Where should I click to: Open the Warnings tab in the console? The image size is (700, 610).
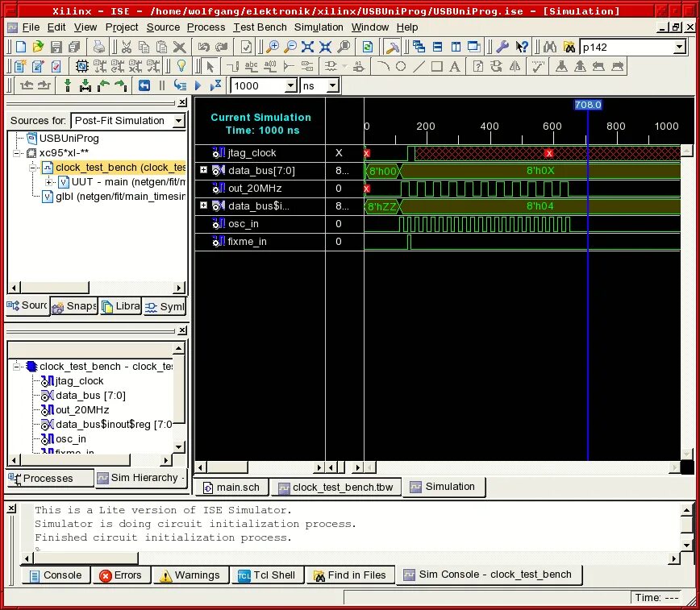tap(190, 575)
